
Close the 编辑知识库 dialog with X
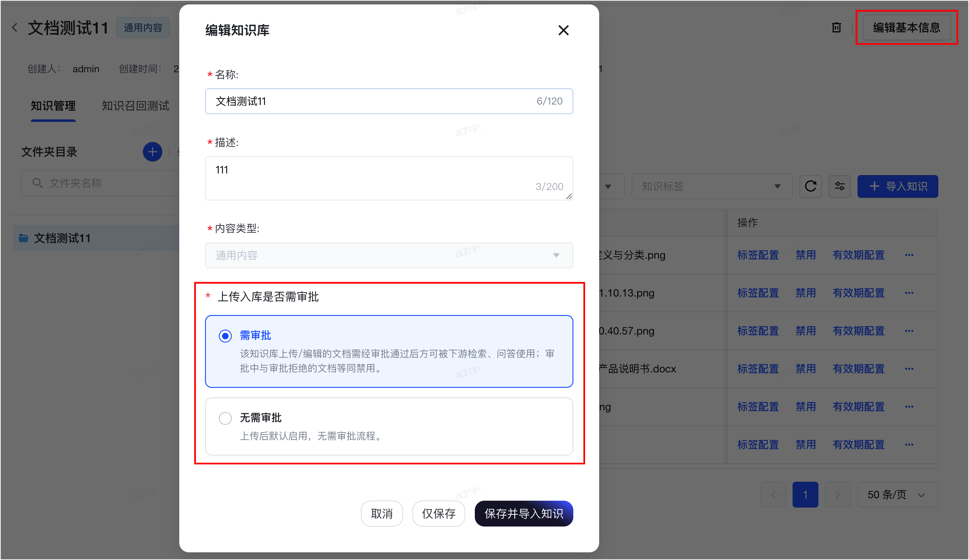[x=563, y=30]
